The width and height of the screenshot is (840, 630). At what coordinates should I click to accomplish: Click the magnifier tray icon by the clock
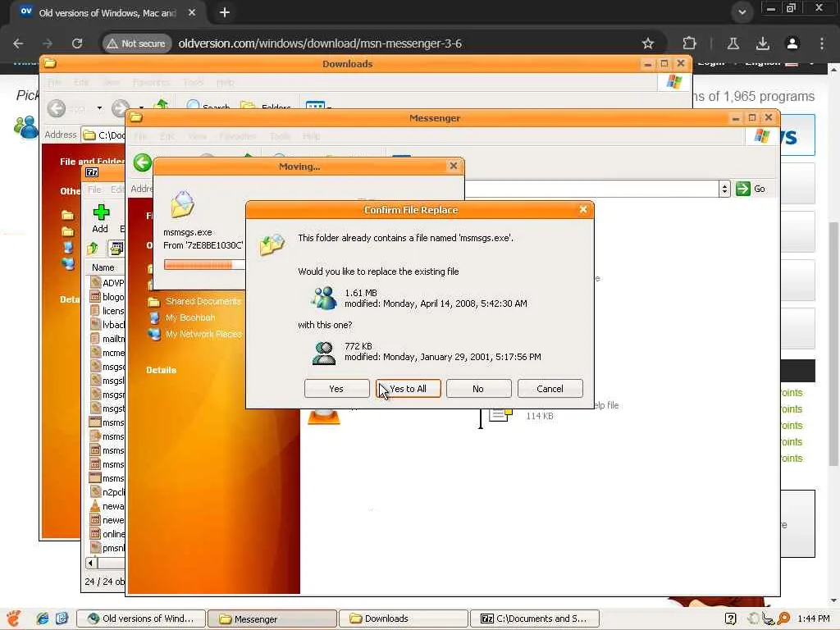[783, 619]
